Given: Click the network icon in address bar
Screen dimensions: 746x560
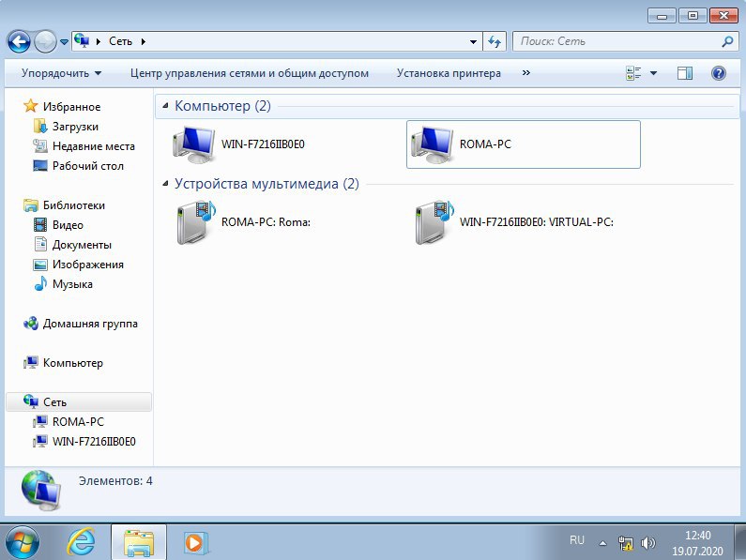Looking at the screenshot, I should click(x=83, y=41).
